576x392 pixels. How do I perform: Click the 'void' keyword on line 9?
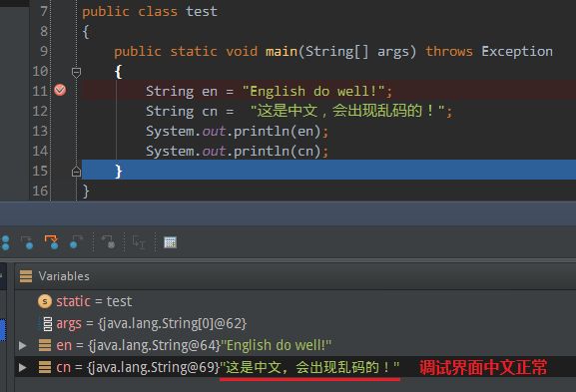(x=242, y=51)
